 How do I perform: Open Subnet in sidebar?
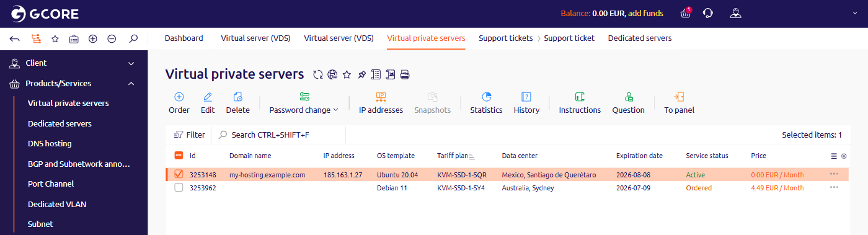pos(40,224)
